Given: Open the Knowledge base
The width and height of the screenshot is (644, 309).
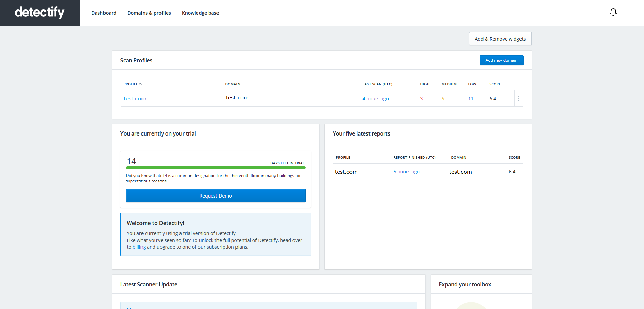Looking at the screenshot, I should pyautogui.click(x=200, y=13).
